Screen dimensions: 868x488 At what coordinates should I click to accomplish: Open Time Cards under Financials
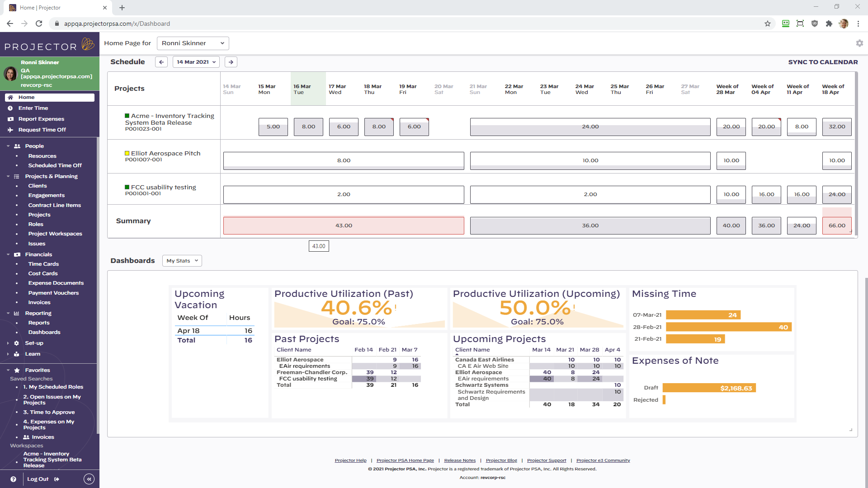click(x=43, y=264)
